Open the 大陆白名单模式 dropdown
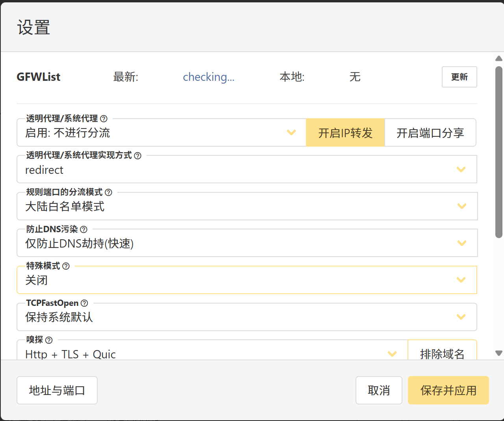The width and height of the screenshot is (504, 421). coord(246,207)
